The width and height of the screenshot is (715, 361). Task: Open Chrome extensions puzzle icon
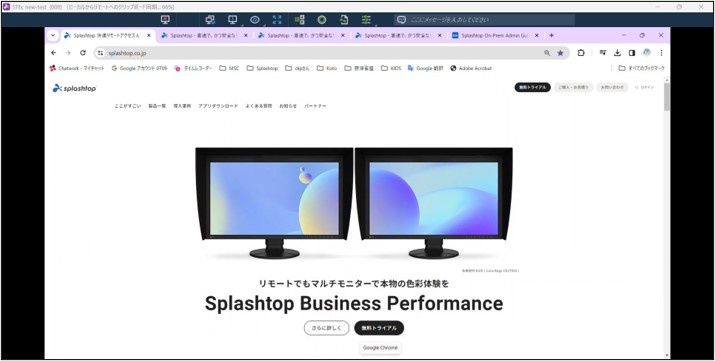point(580,53)
